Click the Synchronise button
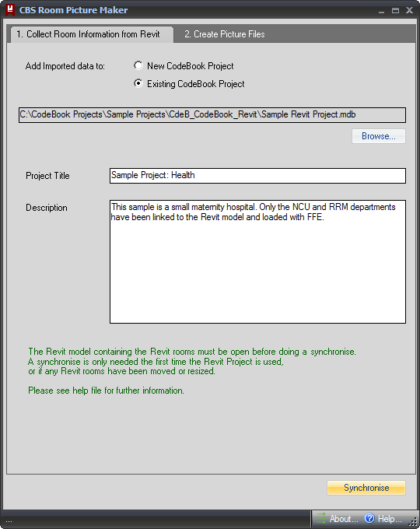The width and height of the screenshot is (420, 529). [x=366, y=488]
